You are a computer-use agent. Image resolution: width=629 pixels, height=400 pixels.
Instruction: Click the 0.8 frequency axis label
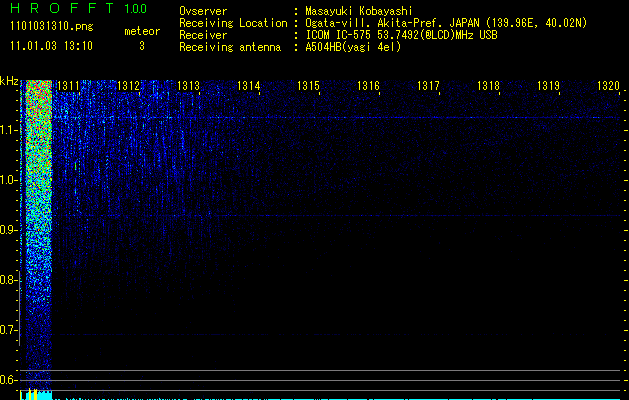click(9, 280)
